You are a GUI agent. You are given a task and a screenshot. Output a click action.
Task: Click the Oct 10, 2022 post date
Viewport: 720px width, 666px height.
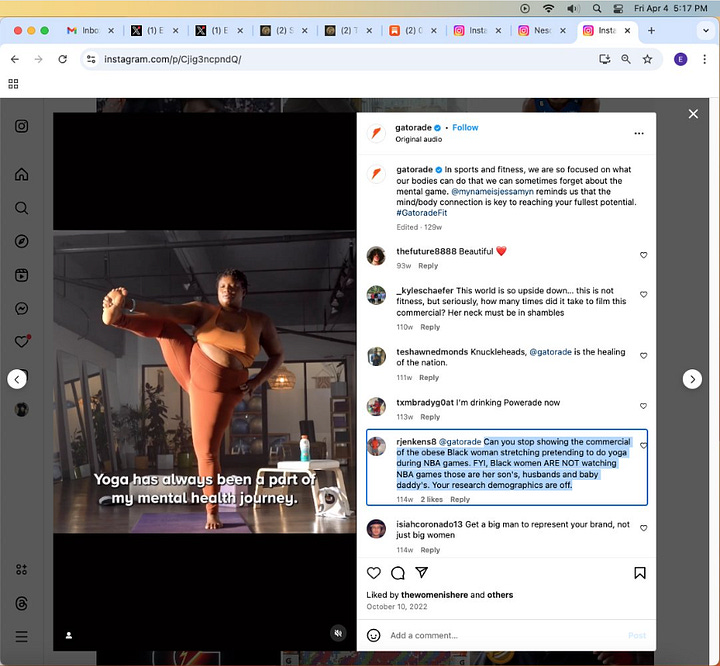tap(397, 606)
